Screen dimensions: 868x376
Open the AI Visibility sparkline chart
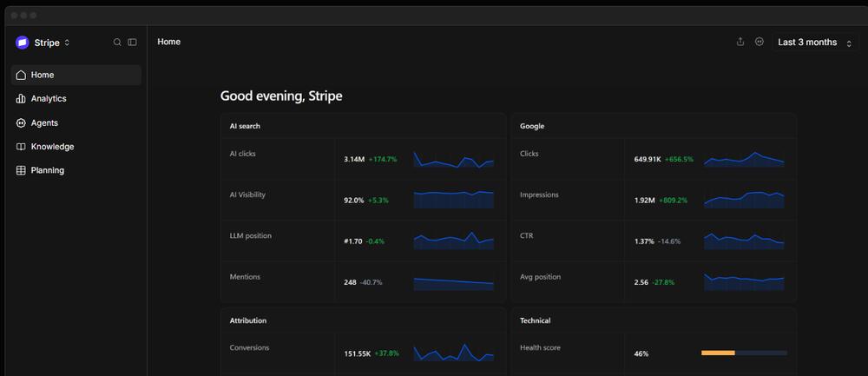click(453, 200)
